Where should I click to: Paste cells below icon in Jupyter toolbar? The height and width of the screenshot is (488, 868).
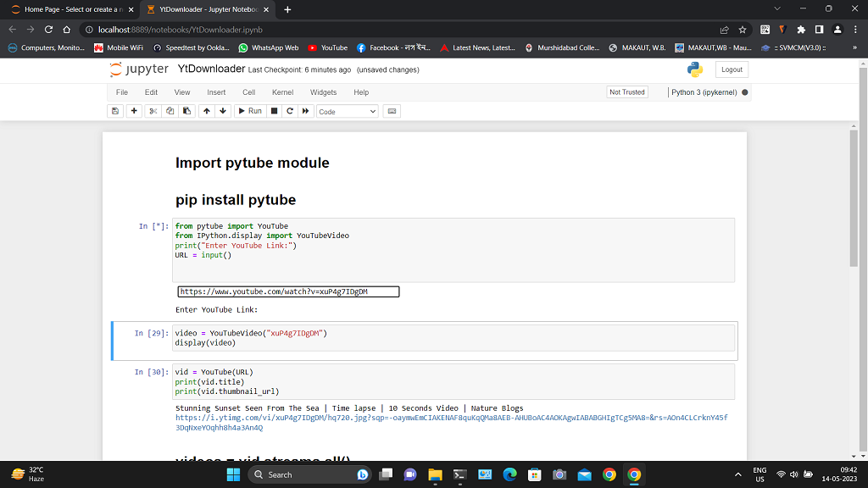(186, 111)
